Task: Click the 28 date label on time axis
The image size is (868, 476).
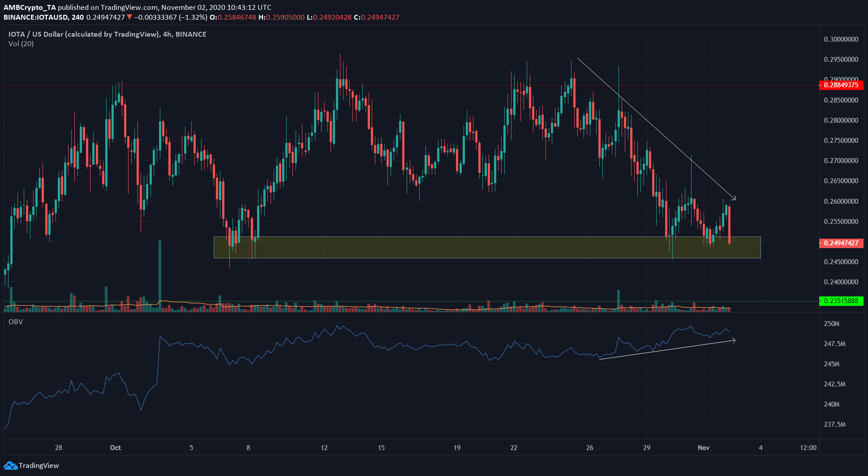Action: pos(59,448)
